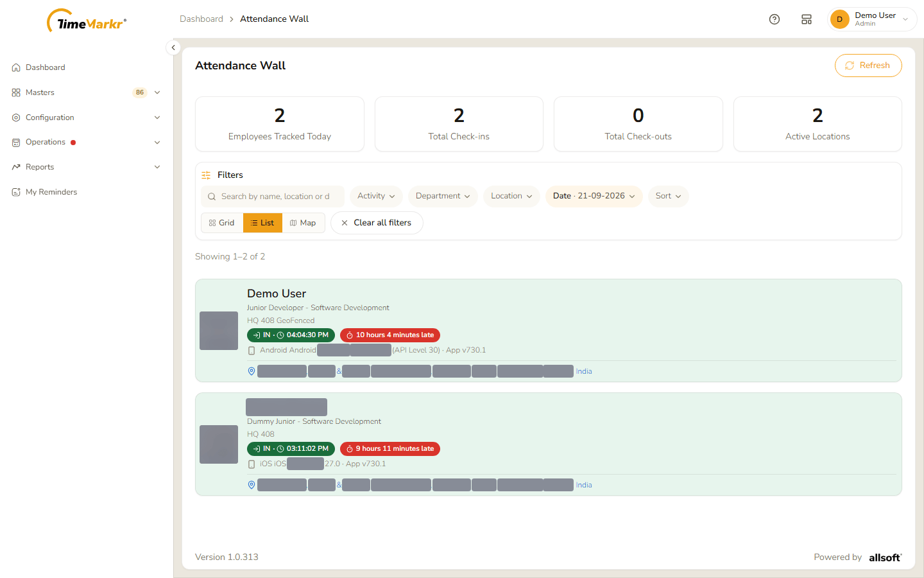Click the search magnifier icon
The image size is (924, 578).
(x=212, y=197)
